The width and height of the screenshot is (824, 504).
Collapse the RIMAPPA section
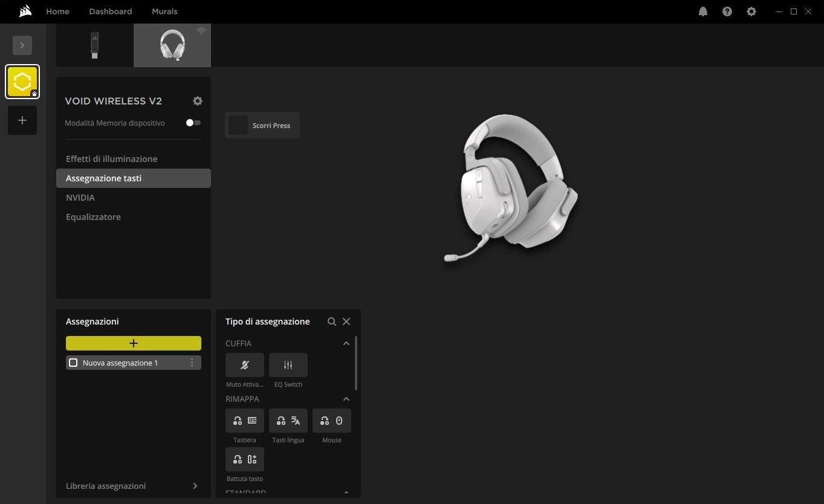click(x=346, y=399)
